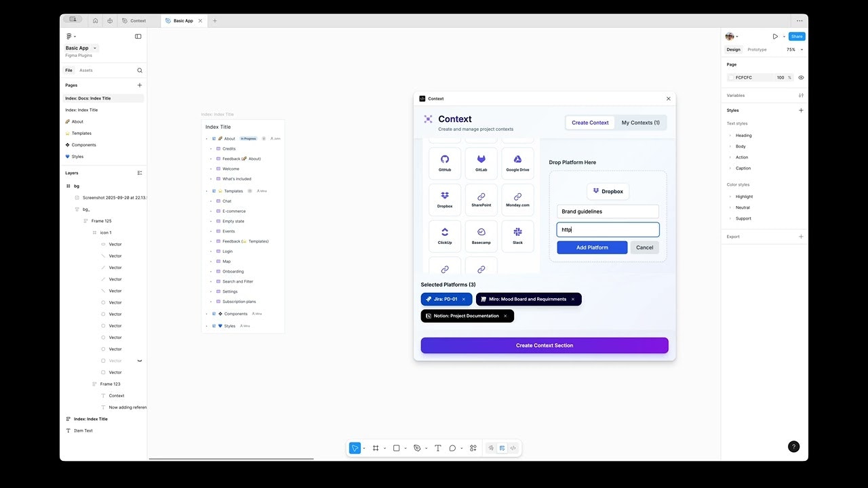The width and height of the screenshot is (868, 488).
Task: Click the URL input field showing http
Action: [x=607, y=229]
